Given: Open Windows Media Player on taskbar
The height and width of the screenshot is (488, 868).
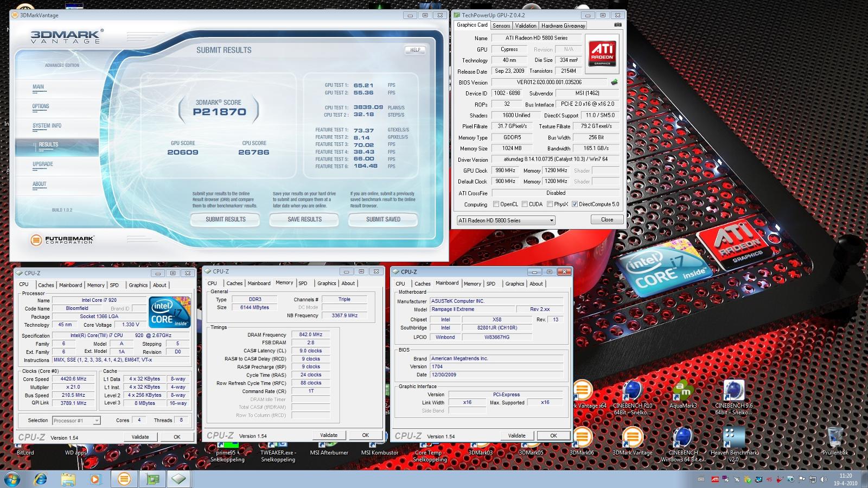Looking at the screenshot, I should click(95, 479).
